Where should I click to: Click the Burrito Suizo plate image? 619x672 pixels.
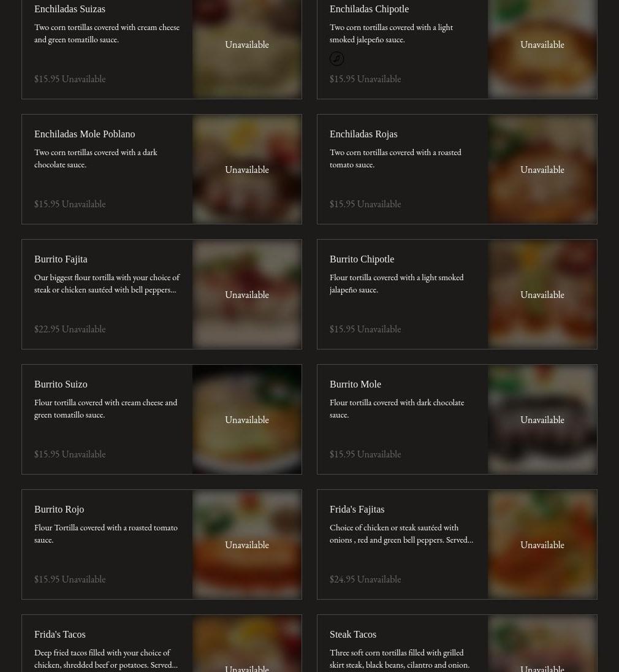pyautogui.click(x=247, y=419)
